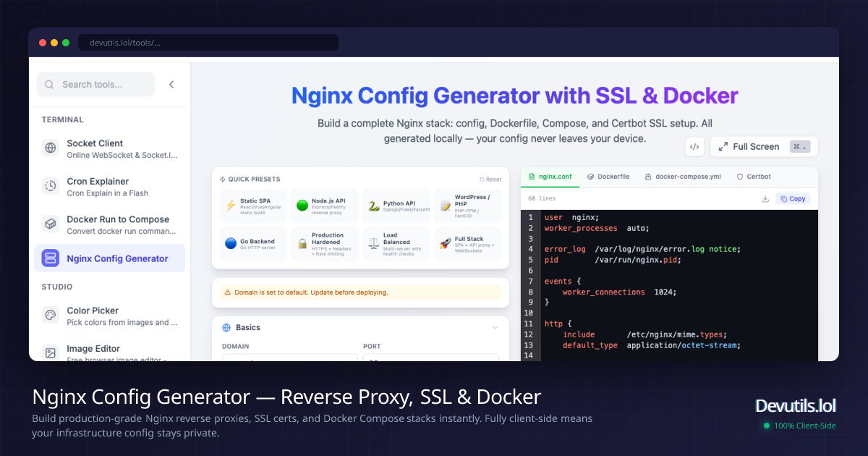The height and width of the screenshot is (456, 868).
Task: Open the Color Picker tool
Action: coord(109,316)
